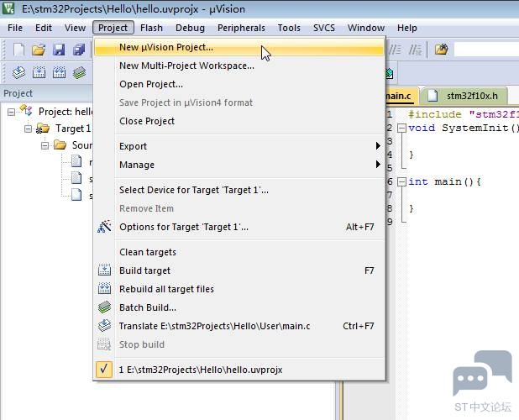Image resolution: width=519 pixels, height=420 pixels.
Task: Open the View menu
Action: click(75, 28)
